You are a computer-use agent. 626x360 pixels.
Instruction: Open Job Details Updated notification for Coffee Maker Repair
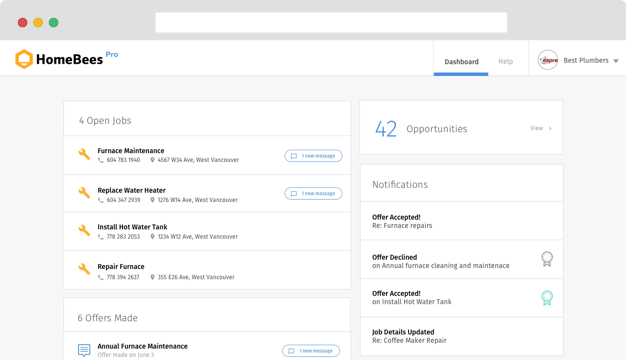point(462,336)
